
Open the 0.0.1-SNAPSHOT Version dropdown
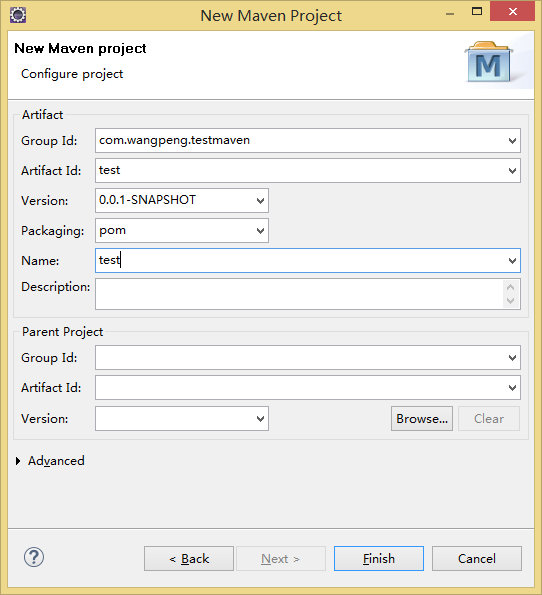[260, 200]
